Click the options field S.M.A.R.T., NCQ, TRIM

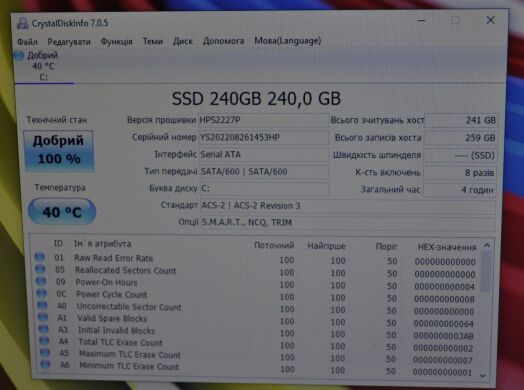(348, 223)
